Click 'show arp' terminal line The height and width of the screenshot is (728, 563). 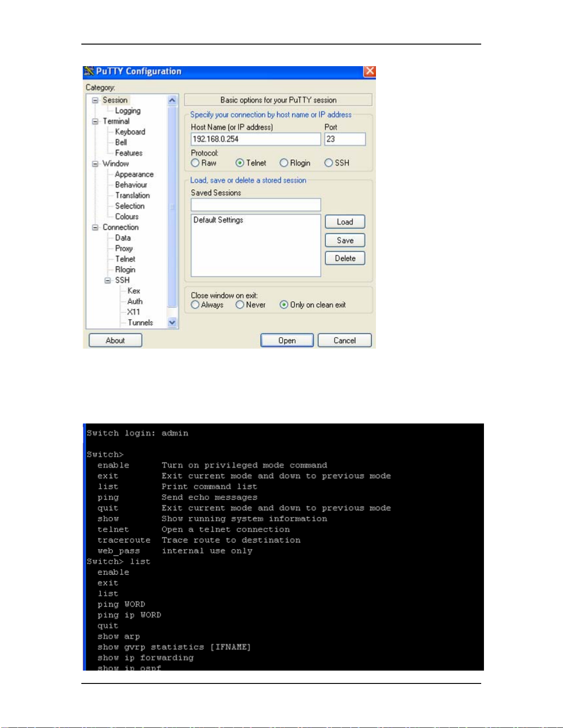click(x=119, y=637)
